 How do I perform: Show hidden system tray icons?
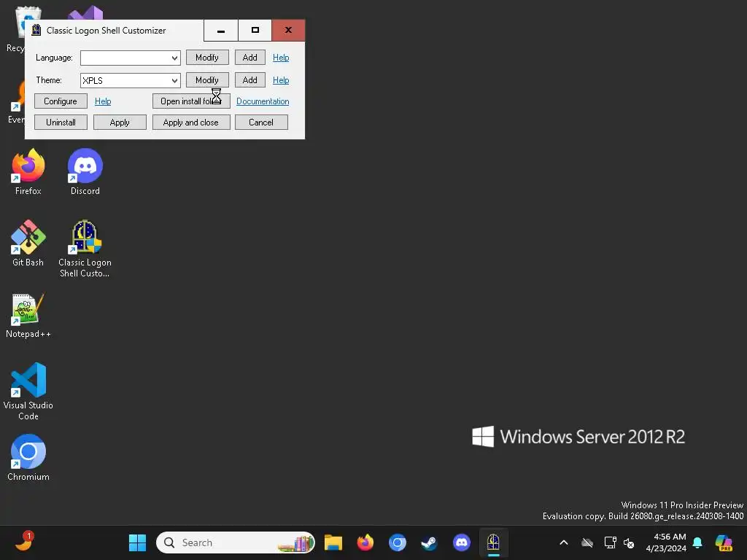click(564, 542)
